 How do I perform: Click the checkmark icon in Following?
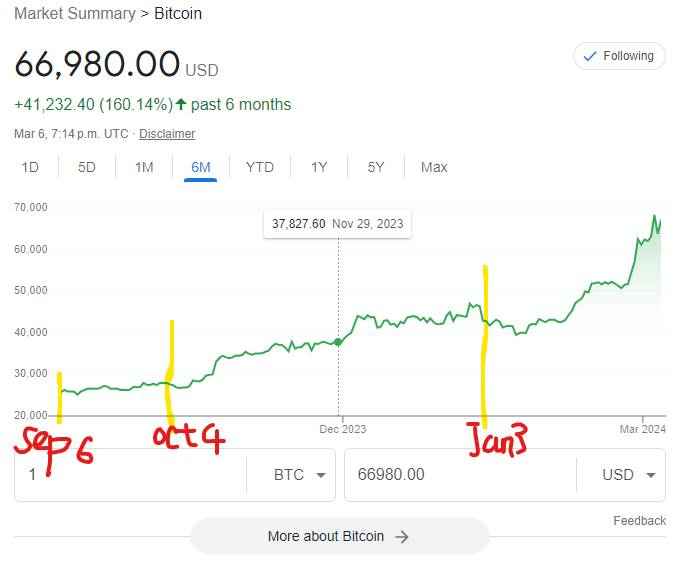click(x=590, y=56)
